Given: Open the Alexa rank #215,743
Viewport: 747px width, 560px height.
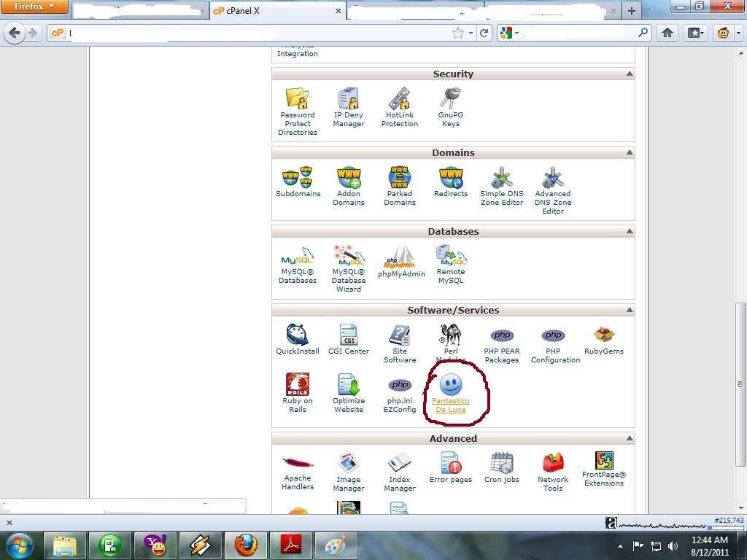Looking at the screenshot, I should 729,521.
